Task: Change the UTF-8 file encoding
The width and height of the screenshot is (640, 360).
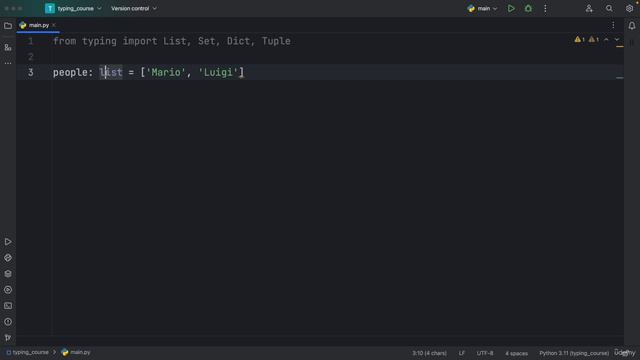Action: click(x=485, y=353)
